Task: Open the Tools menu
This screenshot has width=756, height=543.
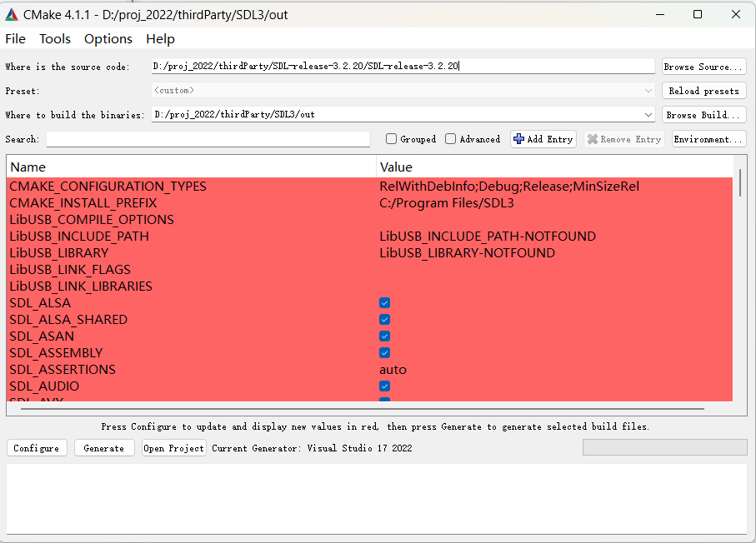Action: (x=55, y=38)
